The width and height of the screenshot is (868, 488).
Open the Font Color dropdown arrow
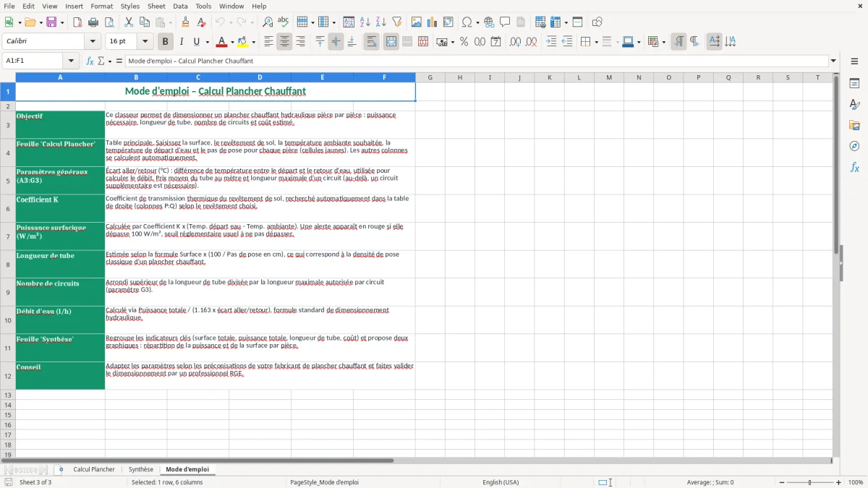pyautogui.click(x=232, y=42)
